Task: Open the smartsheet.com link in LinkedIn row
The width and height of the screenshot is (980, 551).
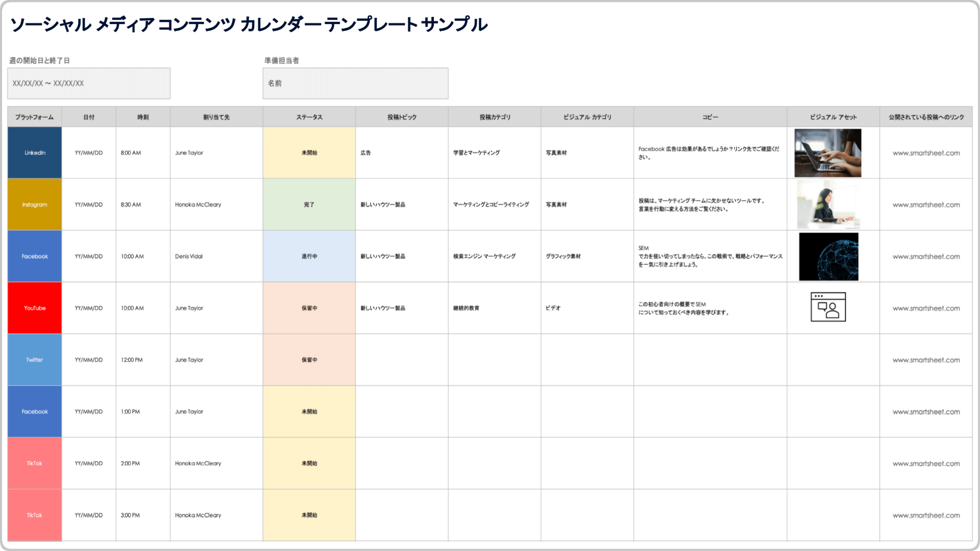Action: point(926,153)
